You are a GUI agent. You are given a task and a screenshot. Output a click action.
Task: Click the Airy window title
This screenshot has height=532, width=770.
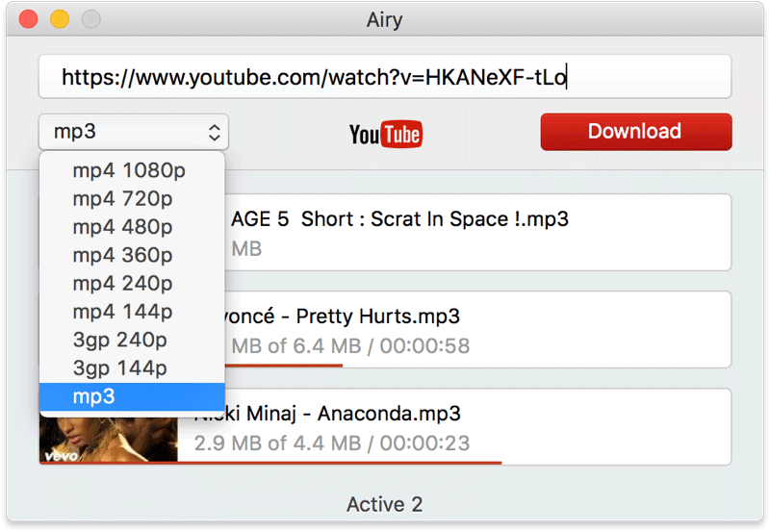pyautogui.click(x=384, y=20)
